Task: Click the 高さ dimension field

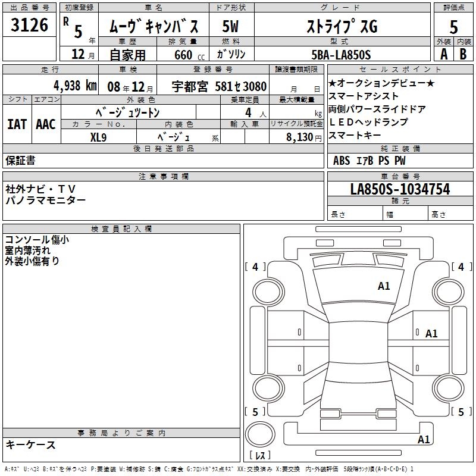Action: pyautogui.click(x=450, y=214)
